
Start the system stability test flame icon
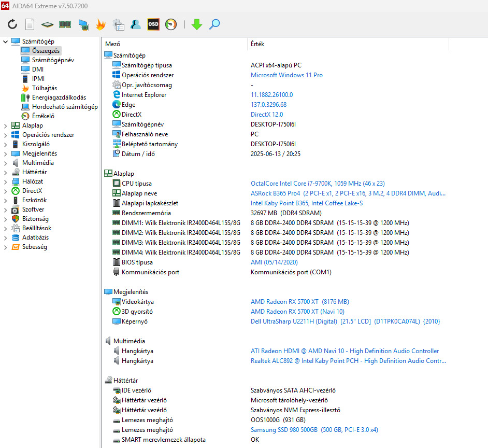[101, 24]
